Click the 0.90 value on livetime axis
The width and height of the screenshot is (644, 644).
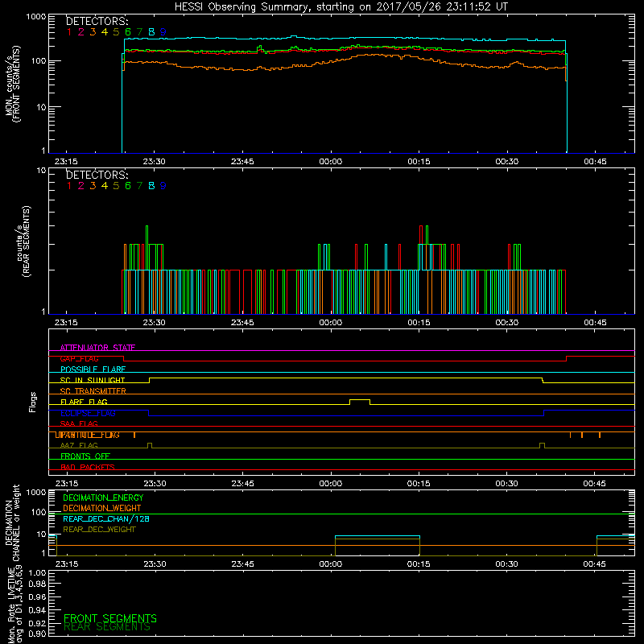click(37, 634)
